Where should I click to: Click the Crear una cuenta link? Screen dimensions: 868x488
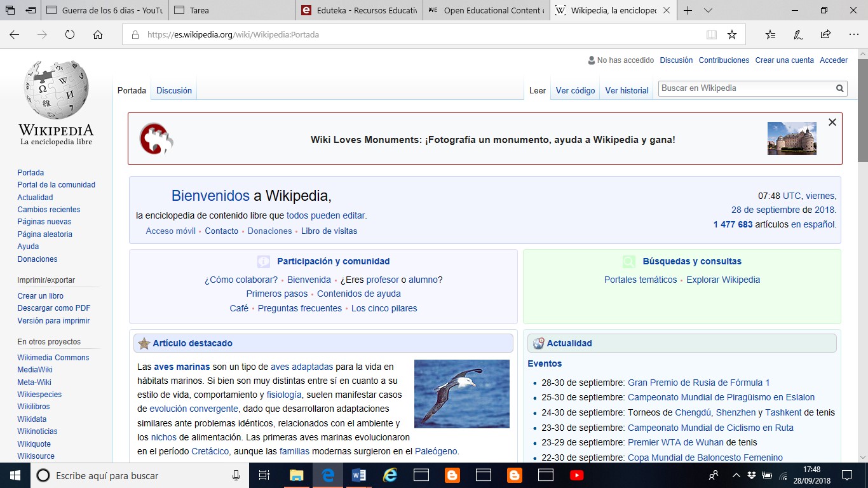[x=784, y=60]
